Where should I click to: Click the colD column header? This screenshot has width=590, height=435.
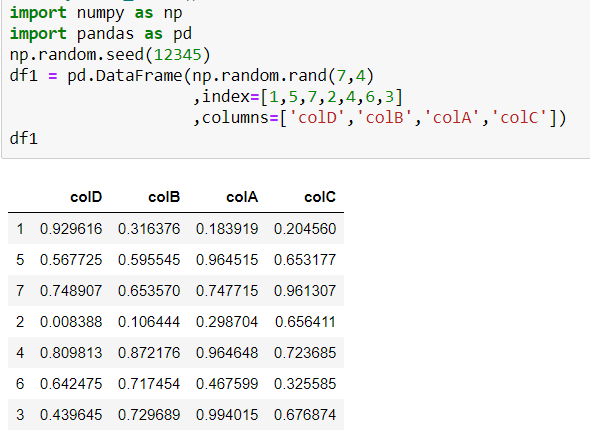[x=86, y=197]
